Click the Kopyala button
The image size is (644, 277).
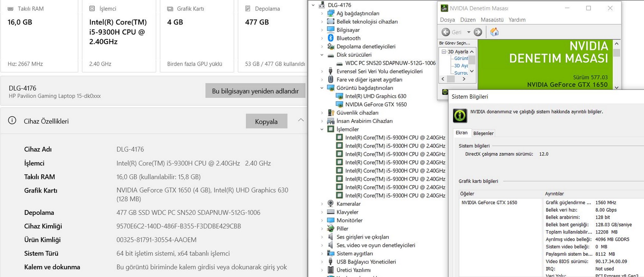click(266, 121)
